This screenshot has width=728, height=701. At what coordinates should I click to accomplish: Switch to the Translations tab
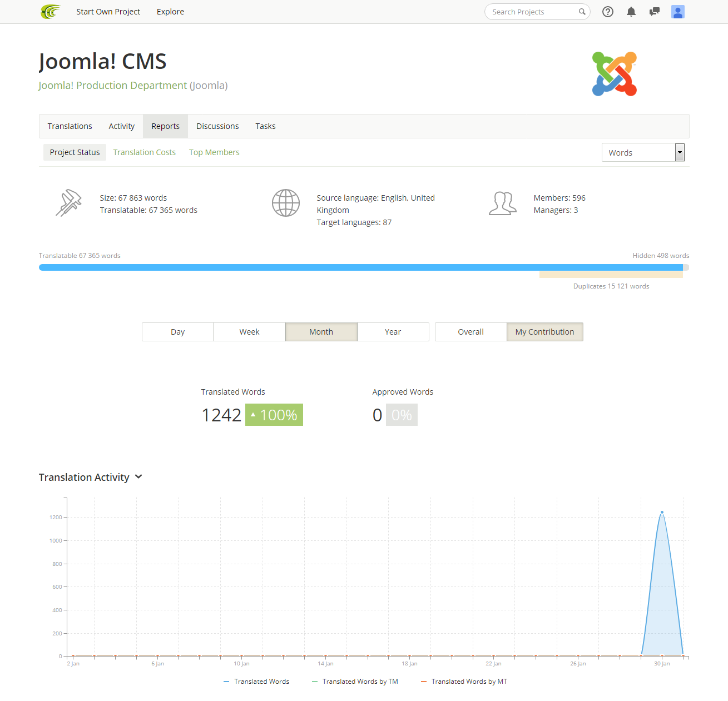point(70,126)
